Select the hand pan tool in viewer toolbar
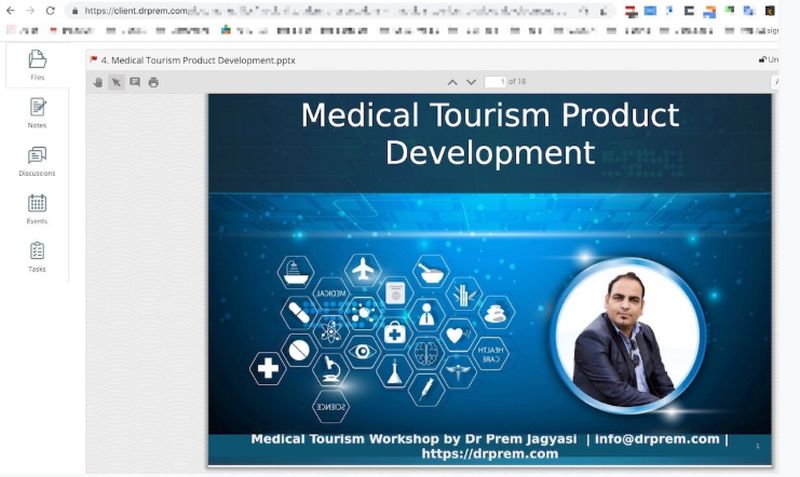Screen dimensions: 800x477 98,82
